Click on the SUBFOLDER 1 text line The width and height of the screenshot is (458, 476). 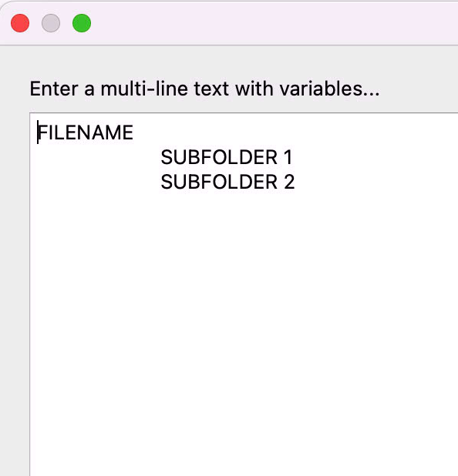click(227, 157)
